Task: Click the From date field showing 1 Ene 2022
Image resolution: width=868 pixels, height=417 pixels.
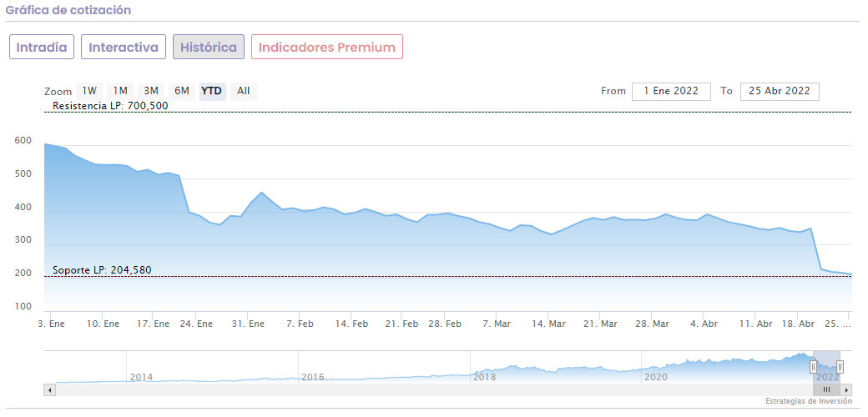Action: pos(671,91)
